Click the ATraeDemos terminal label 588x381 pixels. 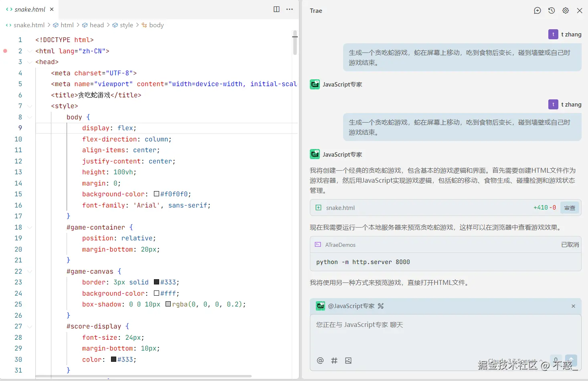[340, 244]
